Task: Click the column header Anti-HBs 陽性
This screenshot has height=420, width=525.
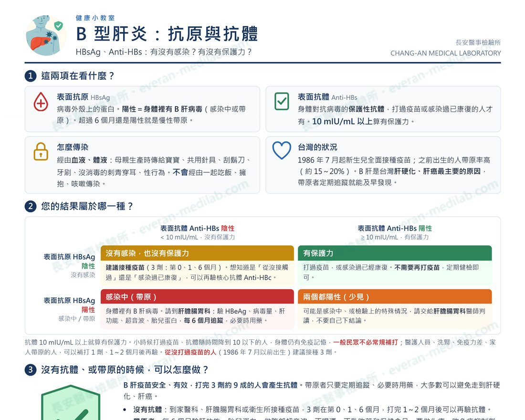Action: click(x=395, y=229)
